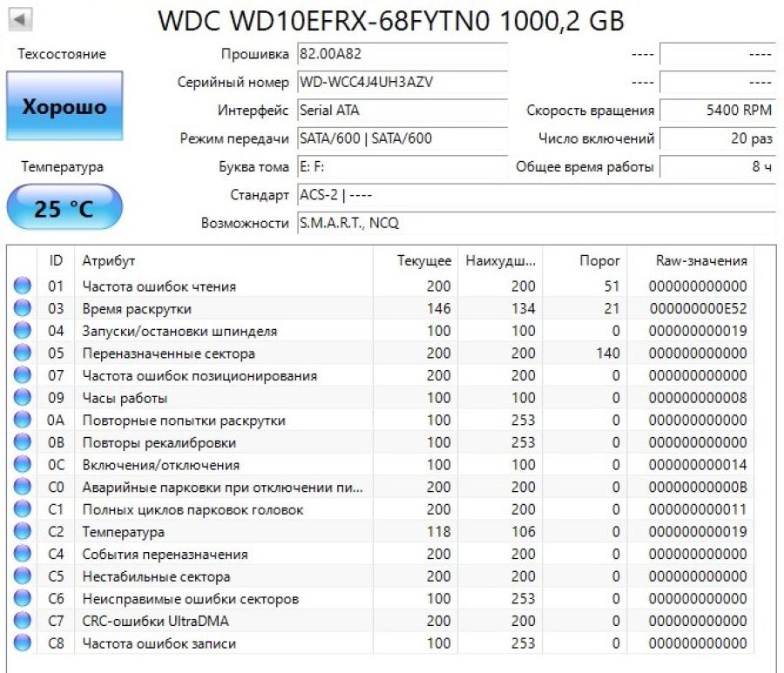Click the Техсостояние label
Viewport: 784px width, 673px height.
click(x=62, y=53)
